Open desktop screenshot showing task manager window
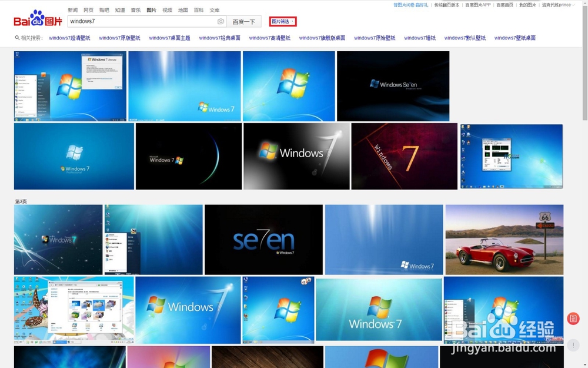588x368 pixels. (x=512, y=156)
